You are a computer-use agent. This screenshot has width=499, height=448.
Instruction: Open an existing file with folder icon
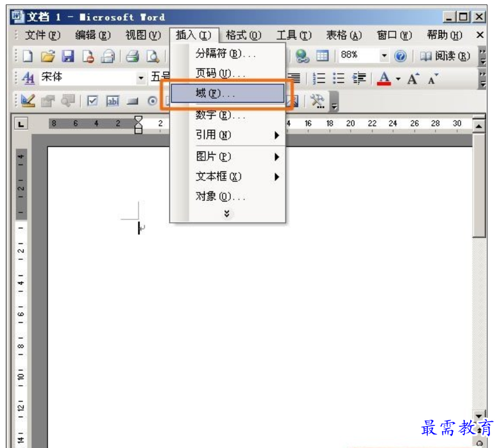47,56
